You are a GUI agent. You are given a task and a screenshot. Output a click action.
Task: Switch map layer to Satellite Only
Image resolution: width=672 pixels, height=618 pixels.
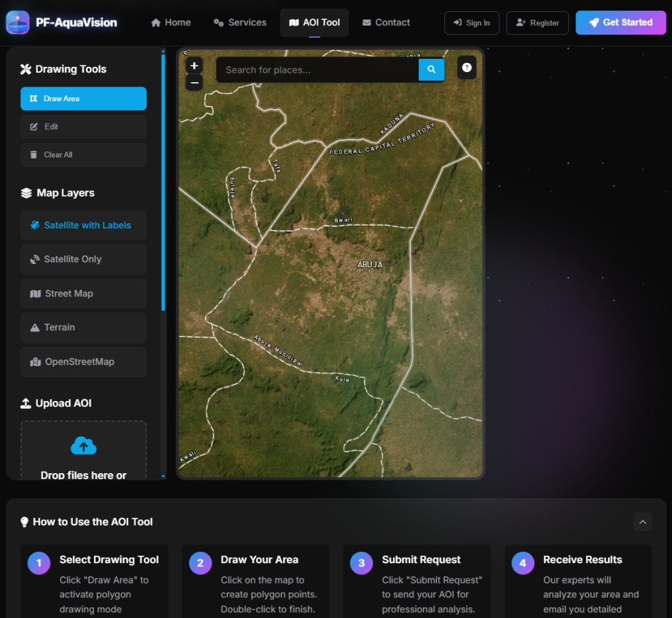[x=83, y=259]
